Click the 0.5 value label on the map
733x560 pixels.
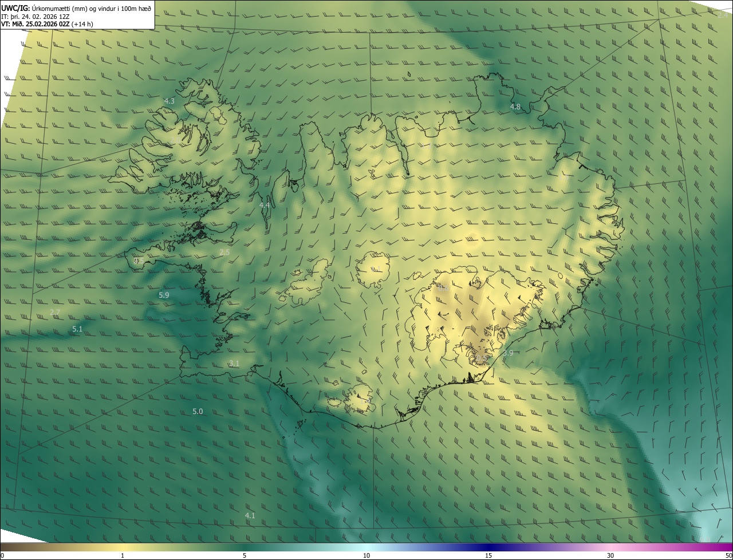(x=481, y=358)
